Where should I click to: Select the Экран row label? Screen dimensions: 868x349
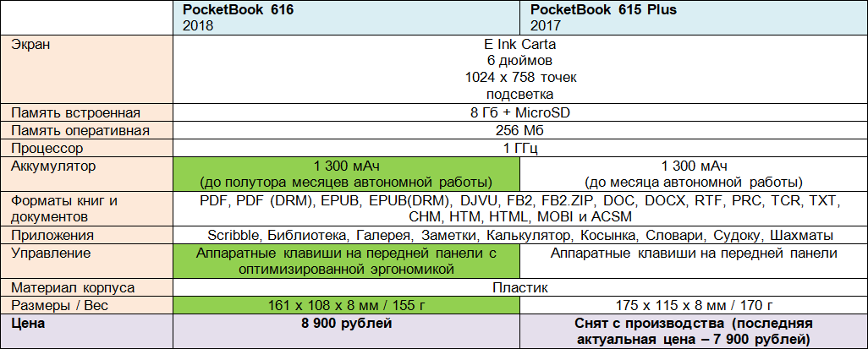tap(87, 69)
